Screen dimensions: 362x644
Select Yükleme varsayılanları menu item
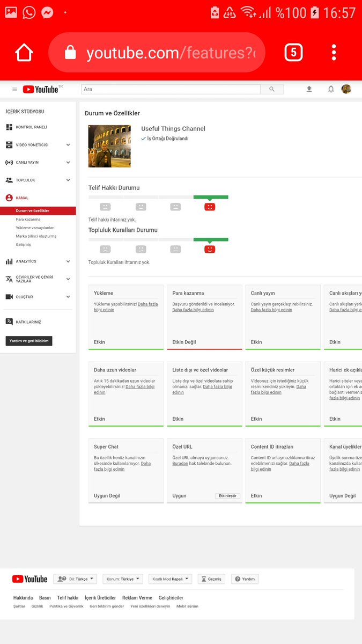35,228
